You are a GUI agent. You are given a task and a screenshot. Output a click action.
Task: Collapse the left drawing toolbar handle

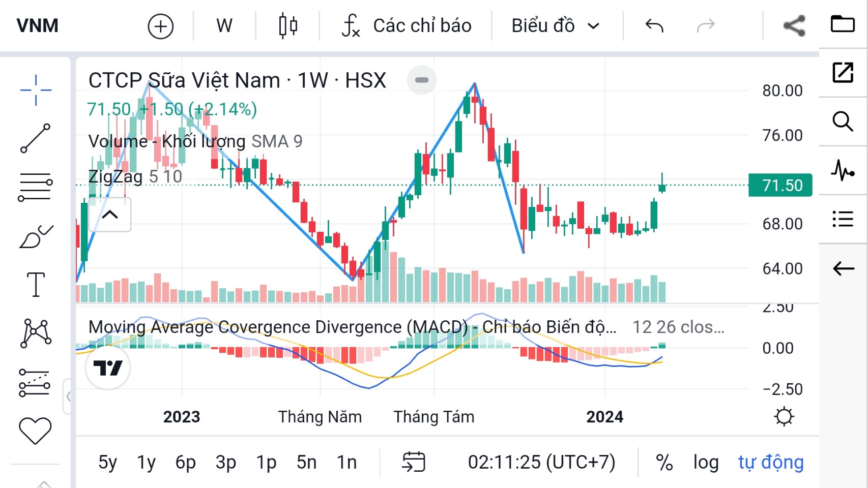pos(67,396)
